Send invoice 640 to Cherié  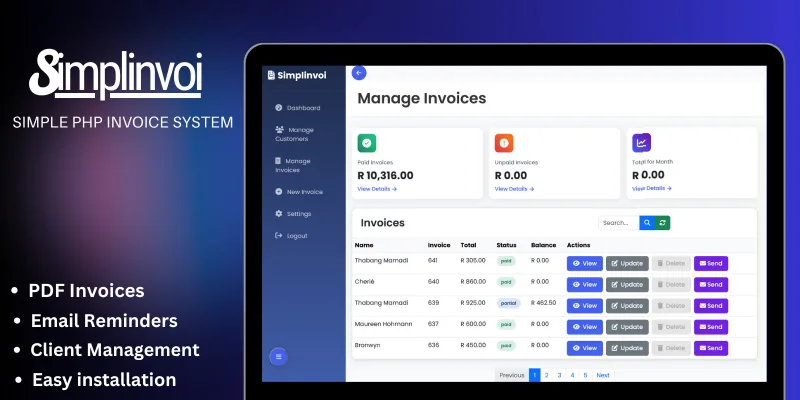click(x=711, y=285)
